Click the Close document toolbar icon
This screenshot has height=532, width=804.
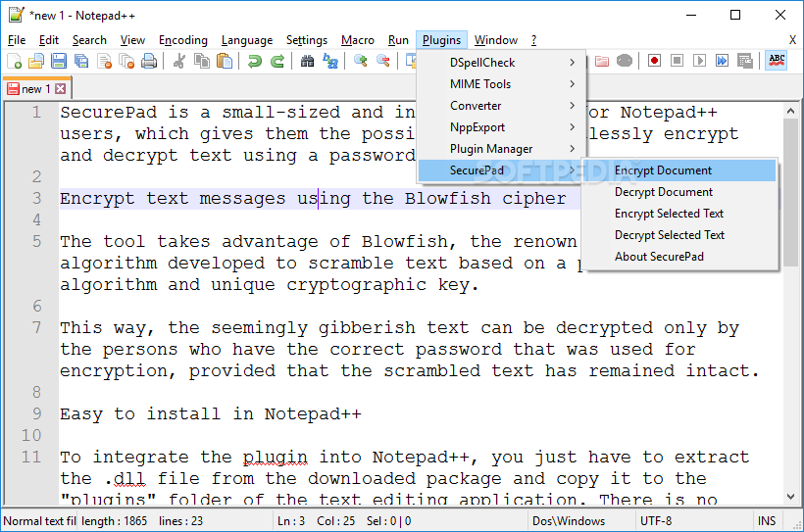click(104, 61)
